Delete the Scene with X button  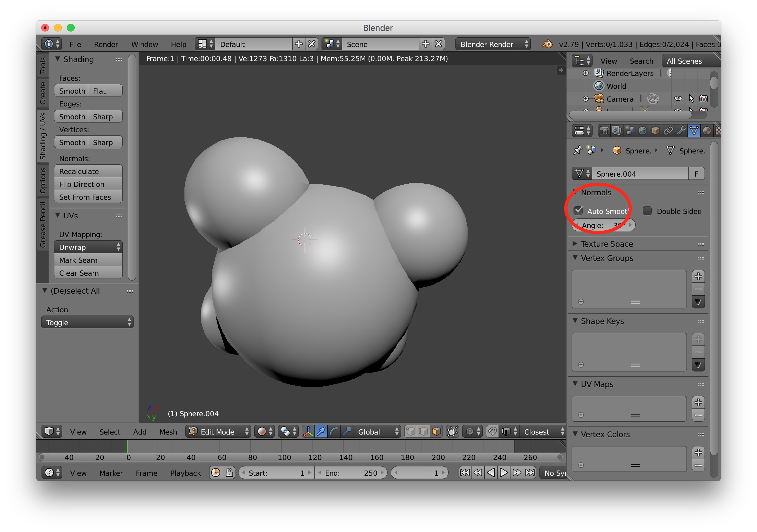tap(438, 44)
